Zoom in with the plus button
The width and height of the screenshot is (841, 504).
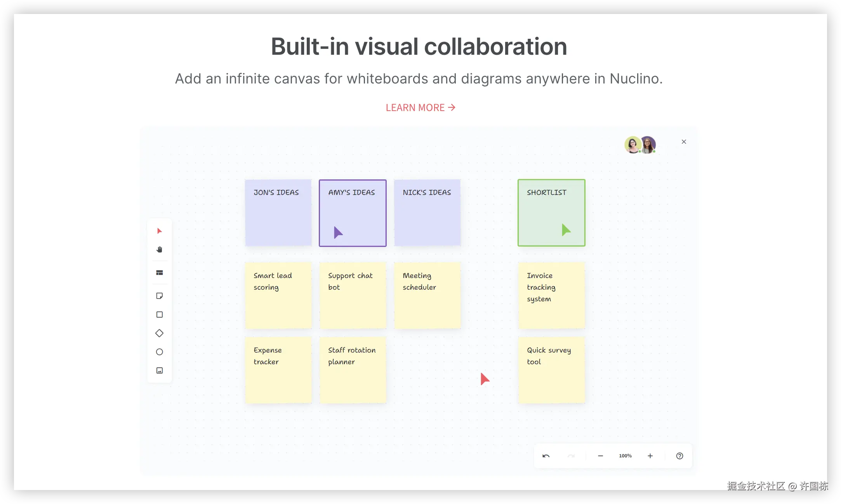click(x=650, y=456)
